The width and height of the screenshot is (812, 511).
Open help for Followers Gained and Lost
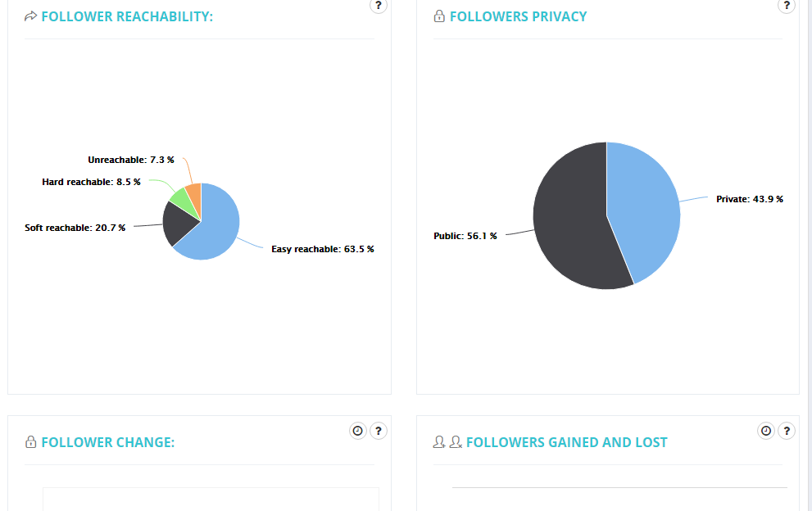point(787,430)
